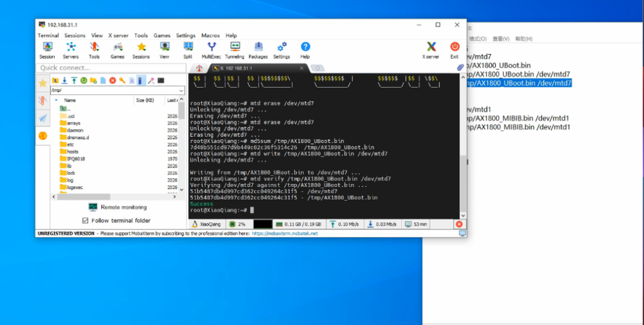This screenshot has width=644, height=325.
Task: Collapse the Name column tree arrow
Action: tap(56, 100)
